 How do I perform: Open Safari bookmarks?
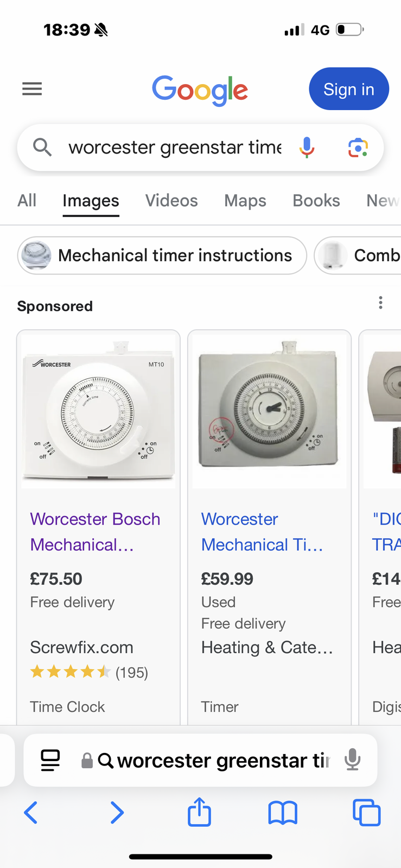pos(283,813)
